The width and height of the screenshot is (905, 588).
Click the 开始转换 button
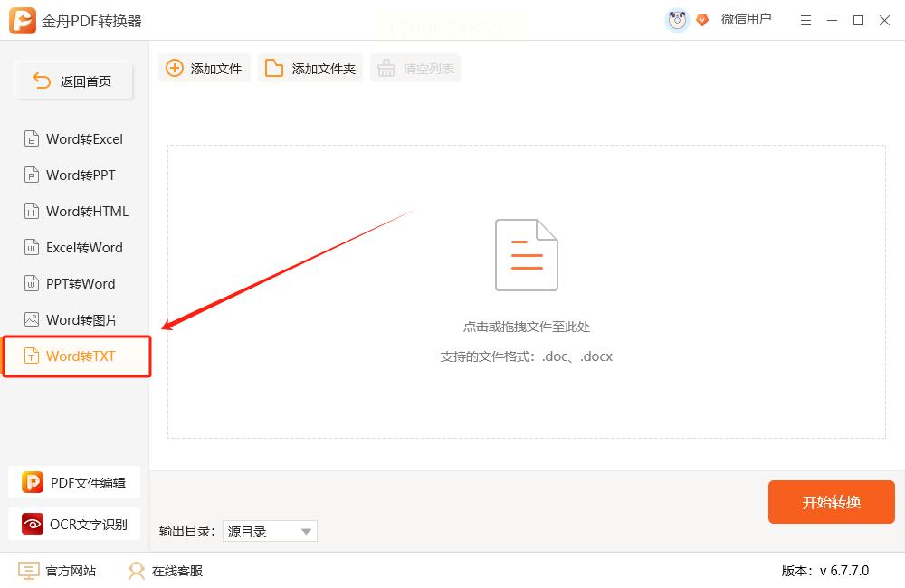pyautogui.click(x=831, y=502)
